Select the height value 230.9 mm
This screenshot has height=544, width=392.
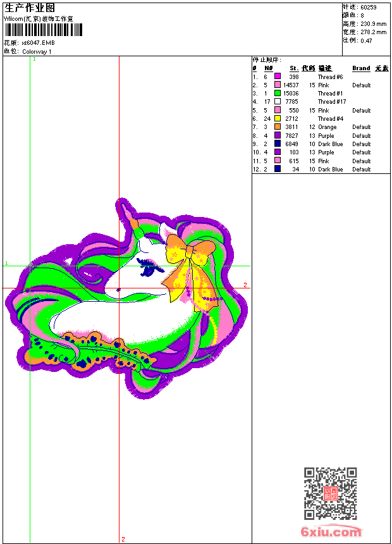(x=373, y=24)
